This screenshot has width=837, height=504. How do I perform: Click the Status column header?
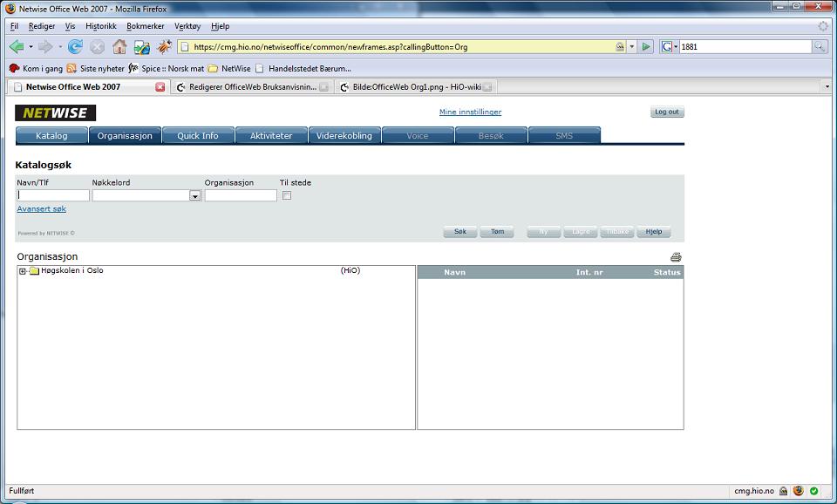tap(667, 272)
